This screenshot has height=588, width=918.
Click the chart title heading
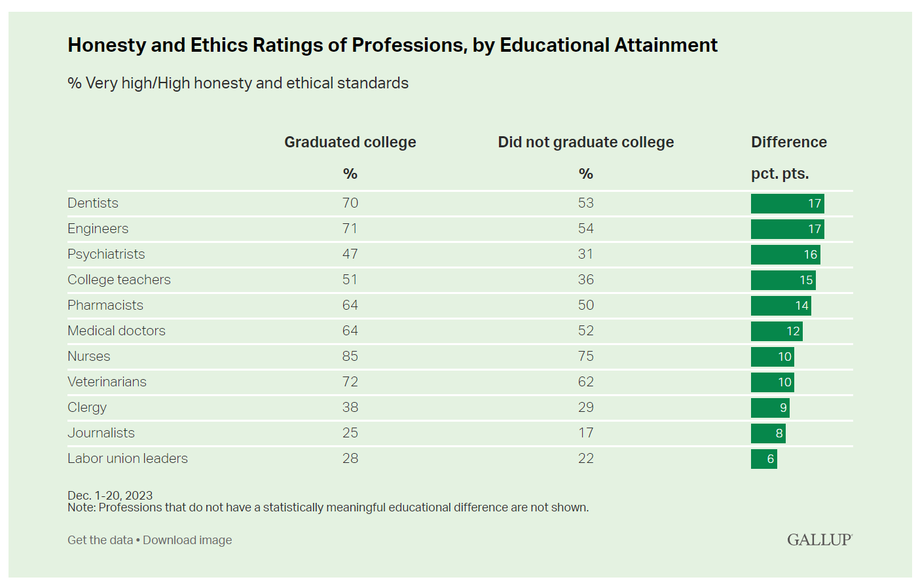(392, 45)
